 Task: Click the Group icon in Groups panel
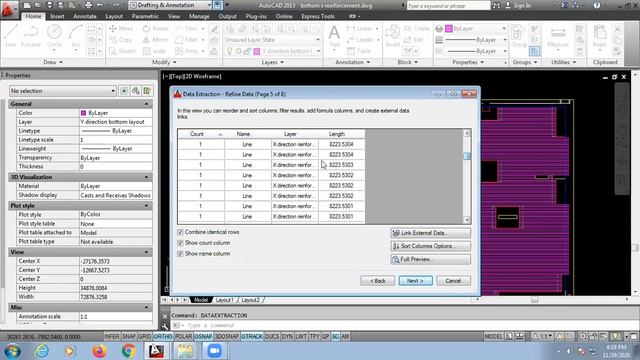[519, 36]
